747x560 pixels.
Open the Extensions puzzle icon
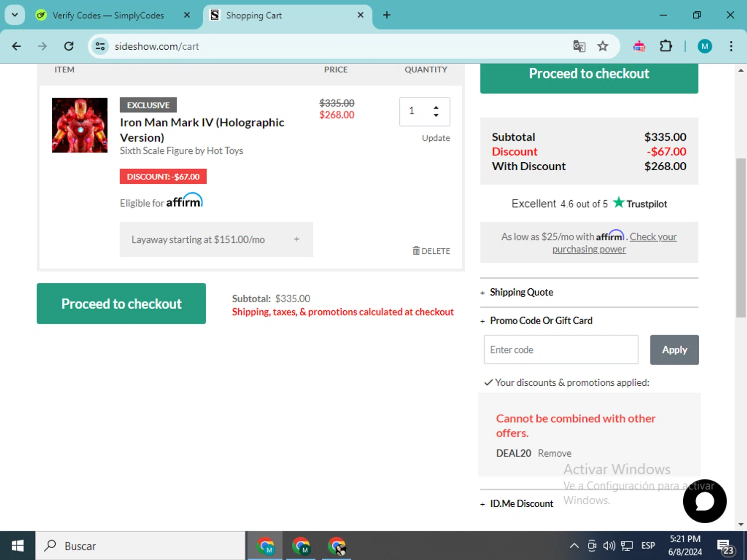(666, 46)
